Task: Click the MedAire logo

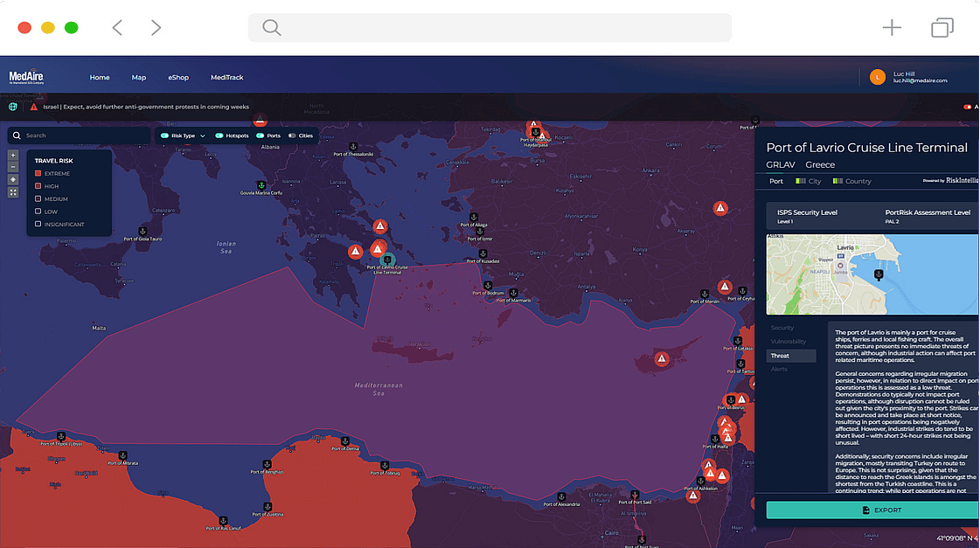Action: (26, 78)
